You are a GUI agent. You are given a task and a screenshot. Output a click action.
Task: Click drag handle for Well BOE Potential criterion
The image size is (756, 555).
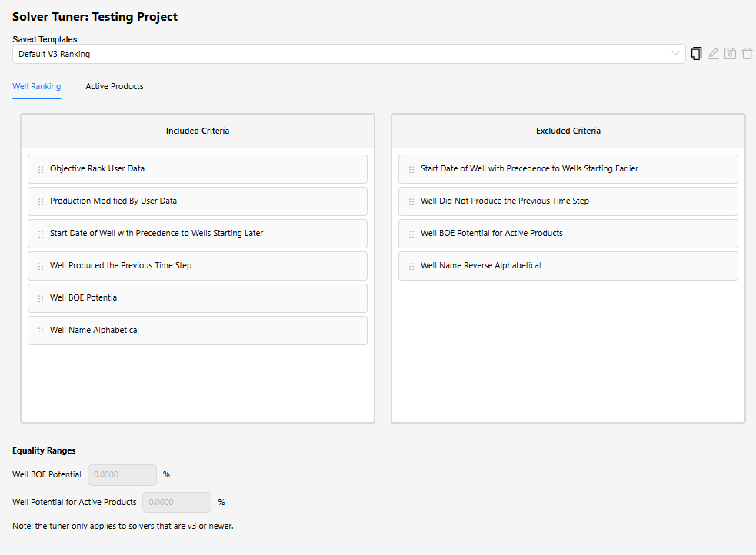click(x=41, y=298)
